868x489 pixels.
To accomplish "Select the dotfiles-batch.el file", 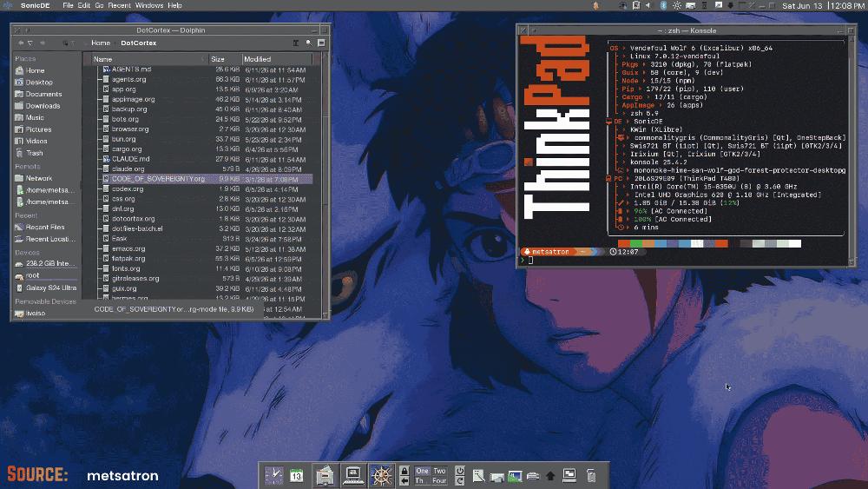I will (x=137, y=228).
